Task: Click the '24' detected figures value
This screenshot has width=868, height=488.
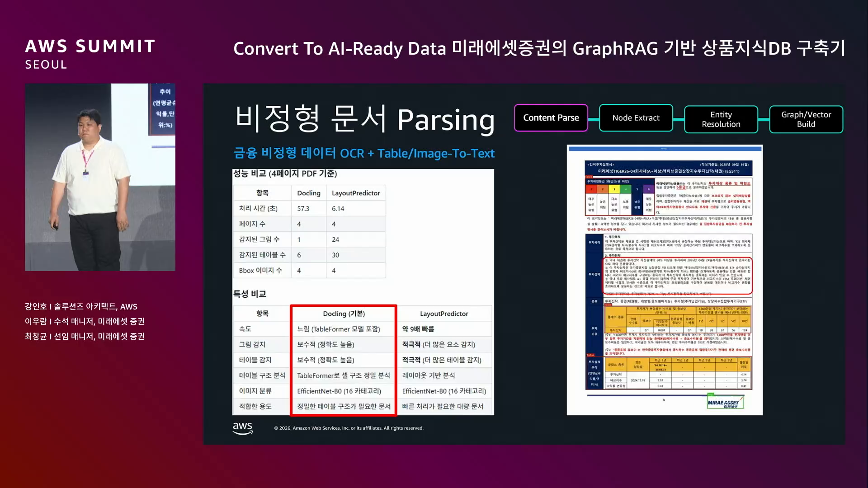Action: click(335, 239)
